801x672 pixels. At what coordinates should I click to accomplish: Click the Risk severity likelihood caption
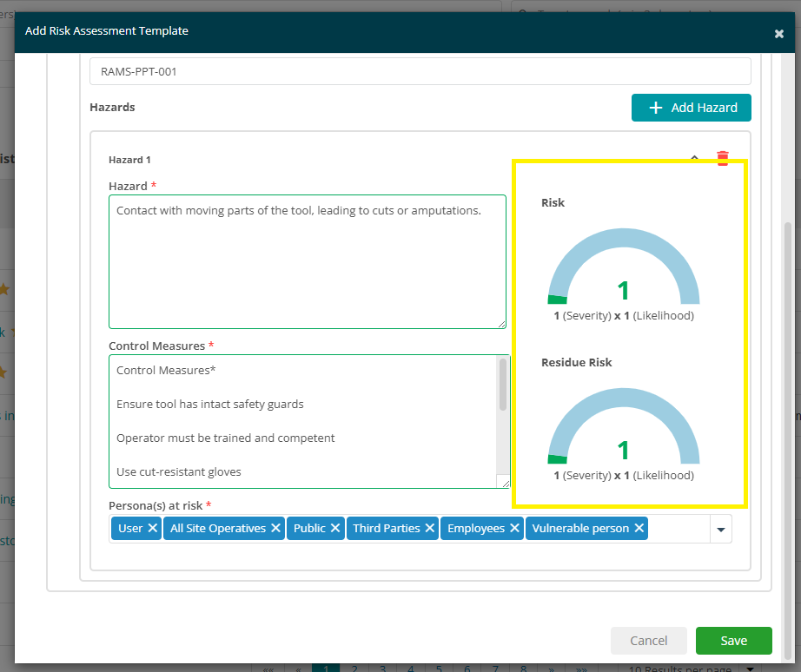(x=624, y=315)
